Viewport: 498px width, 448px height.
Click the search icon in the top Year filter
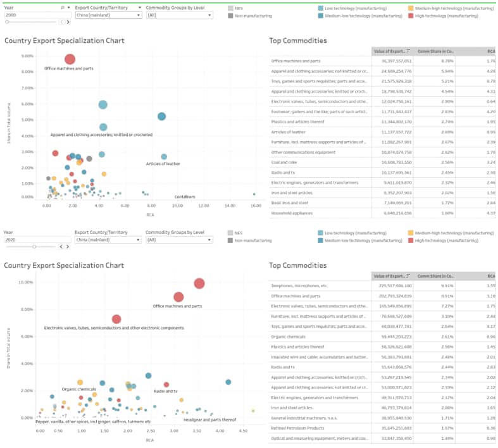point(61,7)
